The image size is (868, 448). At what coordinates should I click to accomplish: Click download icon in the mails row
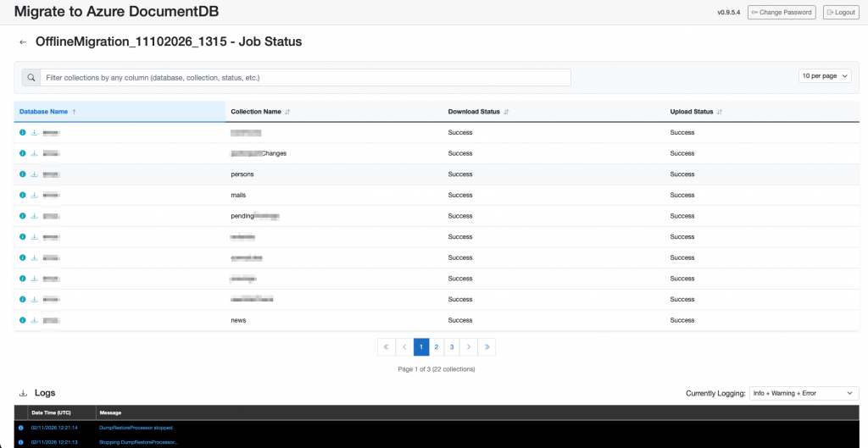coord(34,196)
